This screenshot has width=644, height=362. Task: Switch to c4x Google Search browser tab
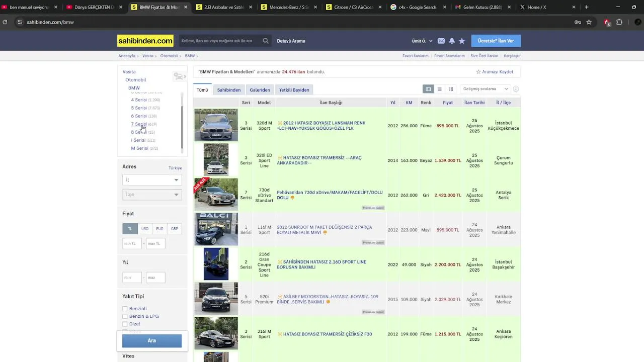(419, 7)
